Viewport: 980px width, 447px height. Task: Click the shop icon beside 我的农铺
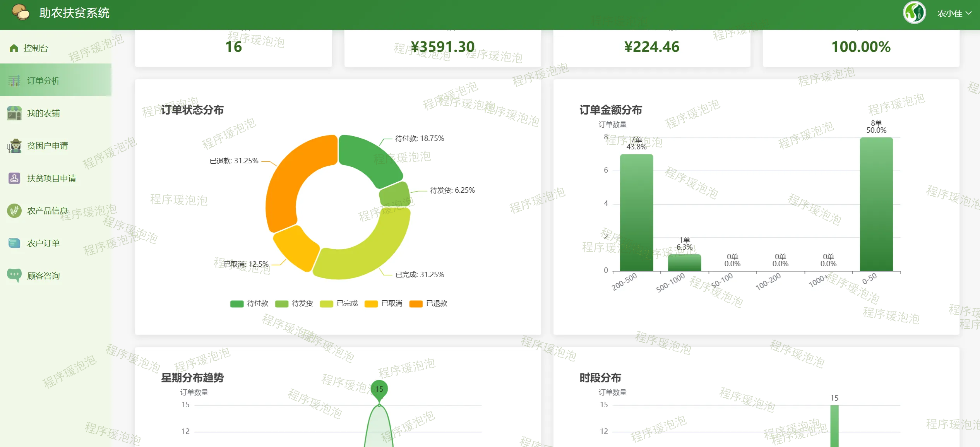click(14, 113)
